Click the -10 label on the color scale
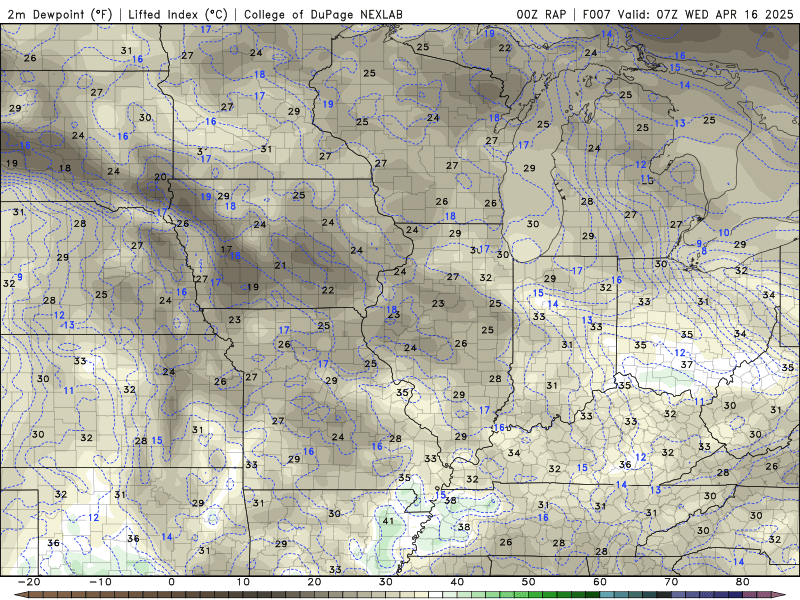Screen dimensions: 800x600 pos(100,582)
